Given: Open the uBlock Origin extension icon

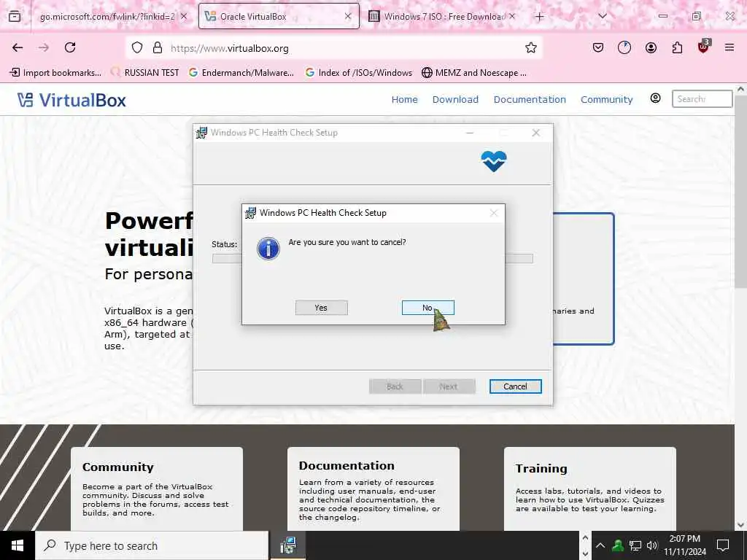Looking at the screenshot, I should [704, 47].
